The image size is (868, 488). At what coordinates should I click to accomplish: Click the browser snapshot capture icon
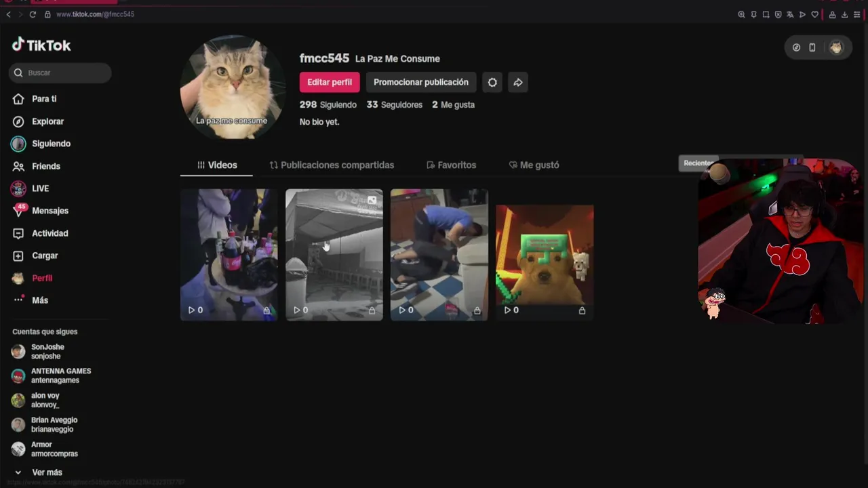[x=766, y=14]
